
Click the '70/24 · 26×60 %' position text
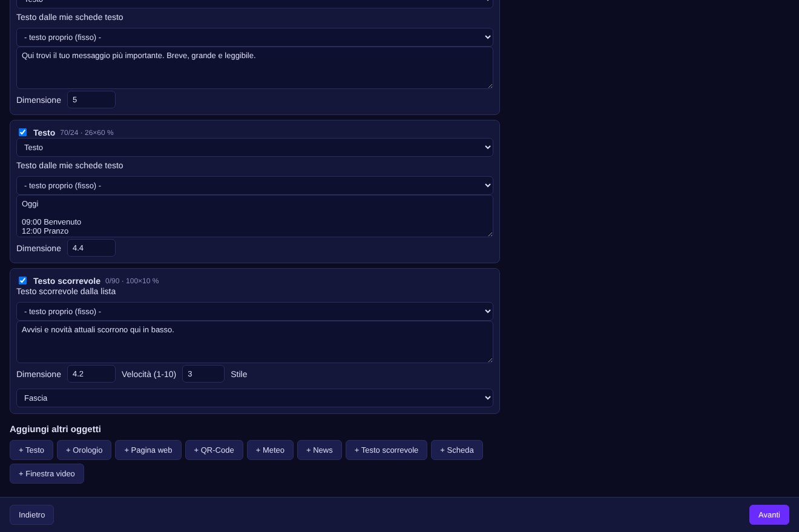pos(87,133)
